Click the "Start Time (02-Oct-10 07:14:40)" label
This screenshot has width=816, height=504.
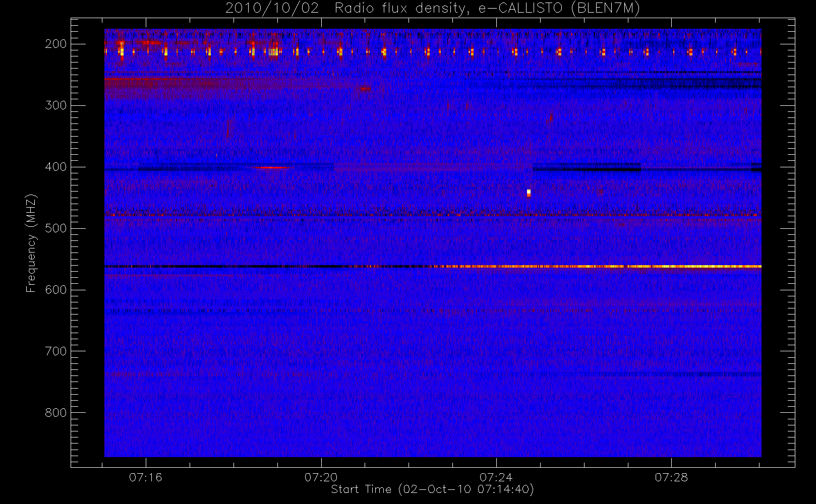pos(432,489)
